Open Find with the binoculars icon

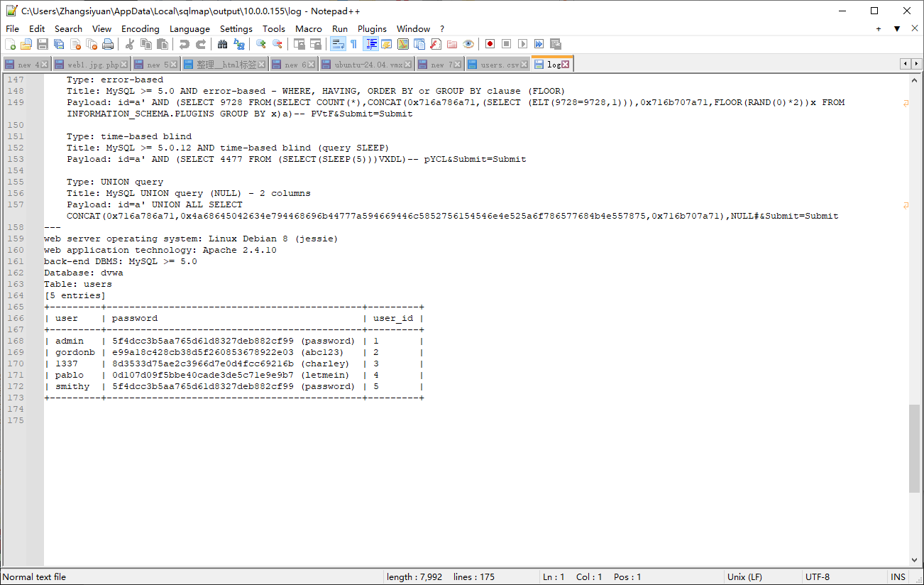click(223, 44)
